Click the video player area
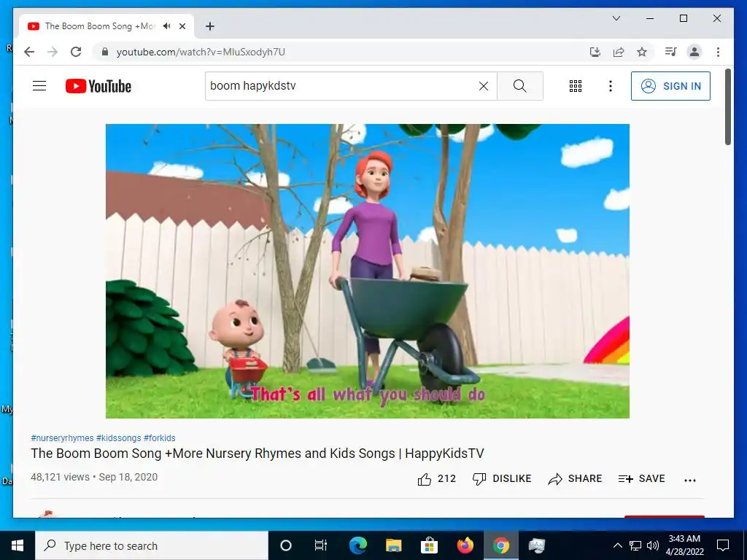 point(368,271)
